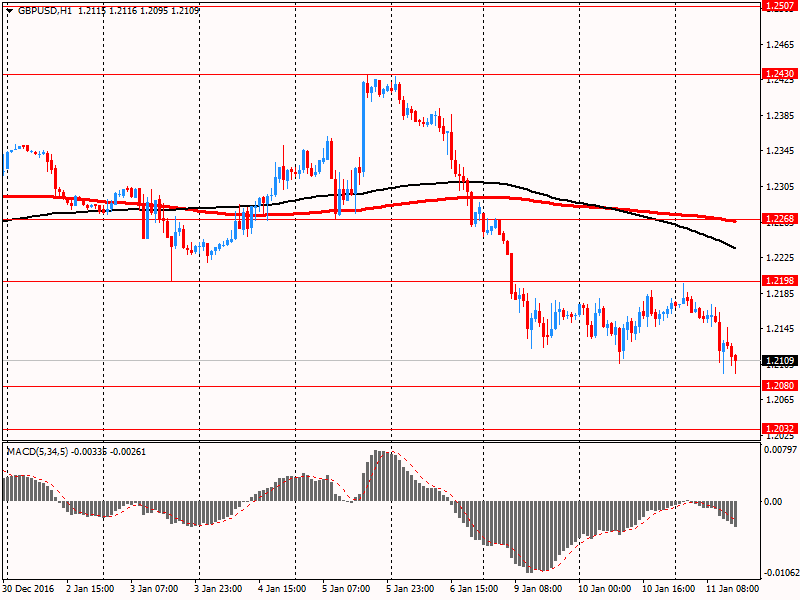Click the 1.2345 price scale value
Screen dimensions: 800x600
(780, 151)
